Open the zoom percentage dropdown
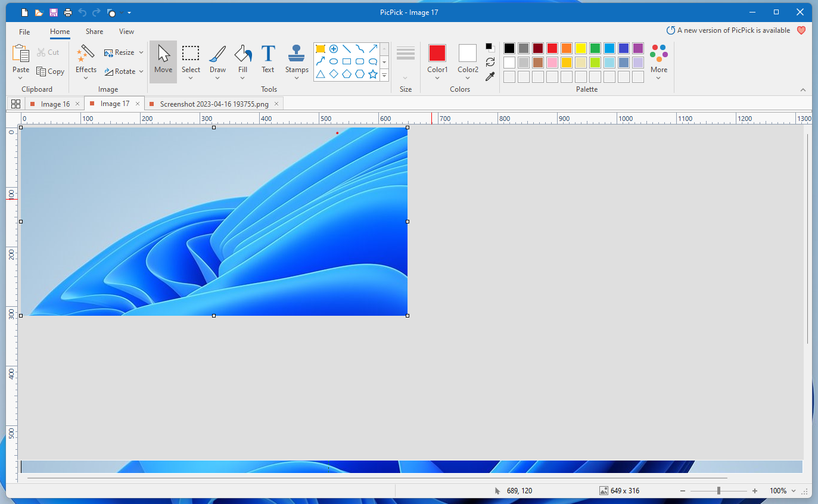This screenshot has height=504, width=818. [x=794, y=491]
